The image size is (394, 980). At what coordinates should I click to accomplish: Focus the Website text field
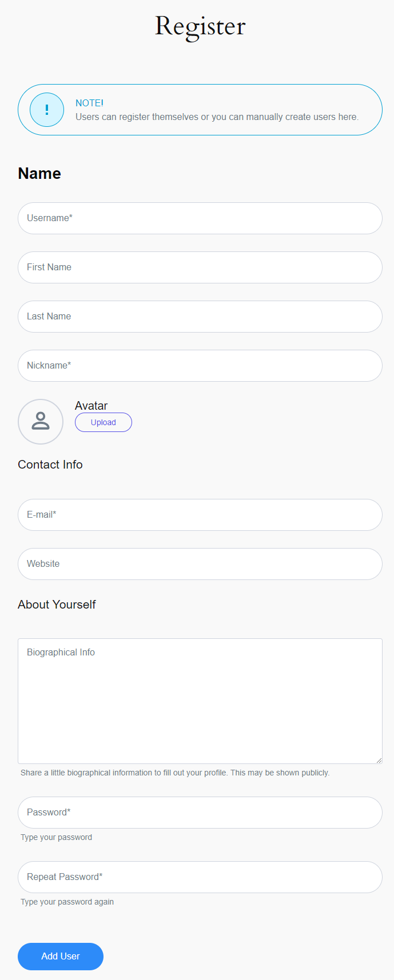[200, 564]
